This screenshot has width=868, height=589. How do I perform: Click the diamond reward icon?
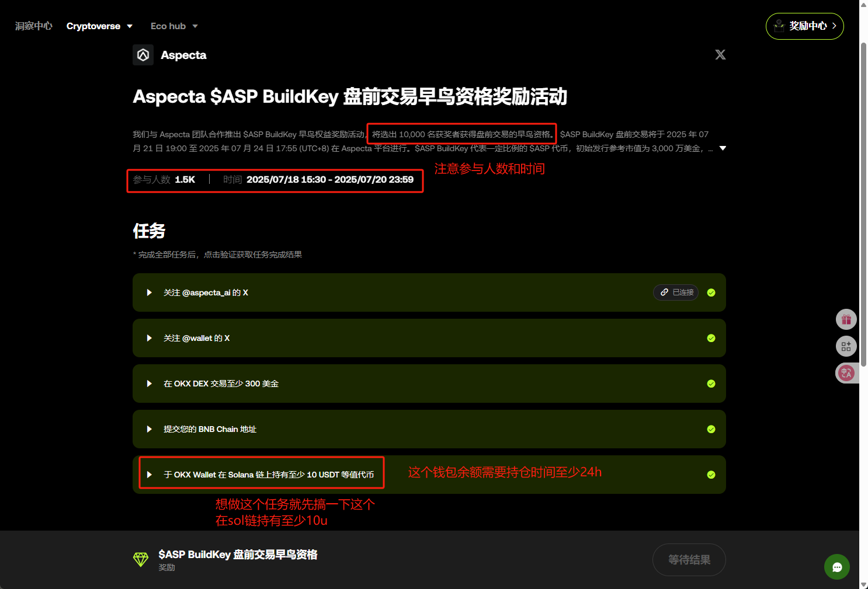[141, 559]
